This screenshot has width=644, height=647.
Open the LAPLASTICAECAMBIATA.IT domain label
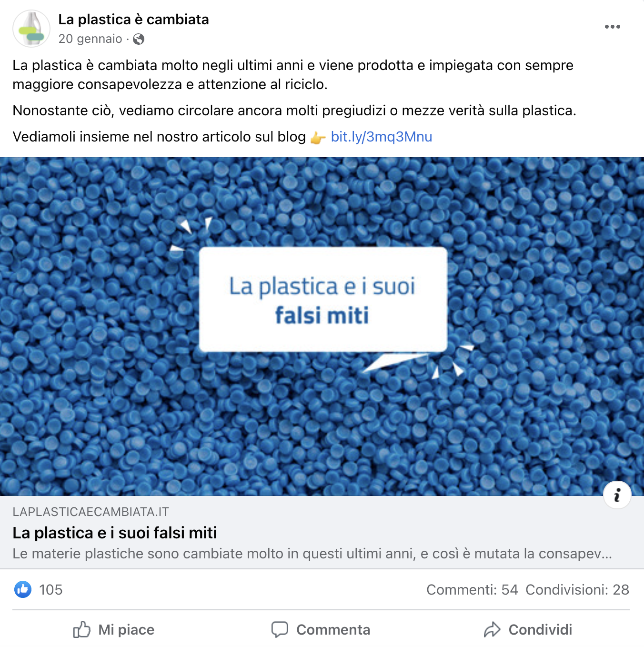tap(91, 512)
